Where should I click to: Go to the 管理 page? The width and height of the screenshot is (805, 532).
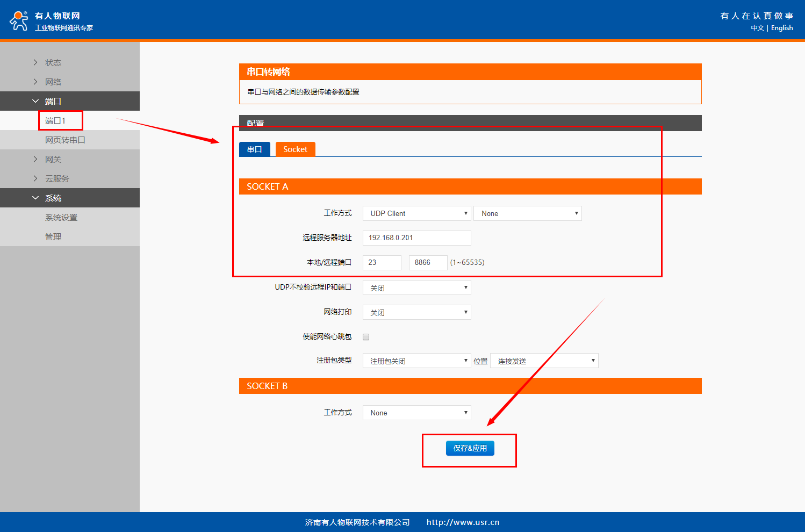click(x=53, y=237)
